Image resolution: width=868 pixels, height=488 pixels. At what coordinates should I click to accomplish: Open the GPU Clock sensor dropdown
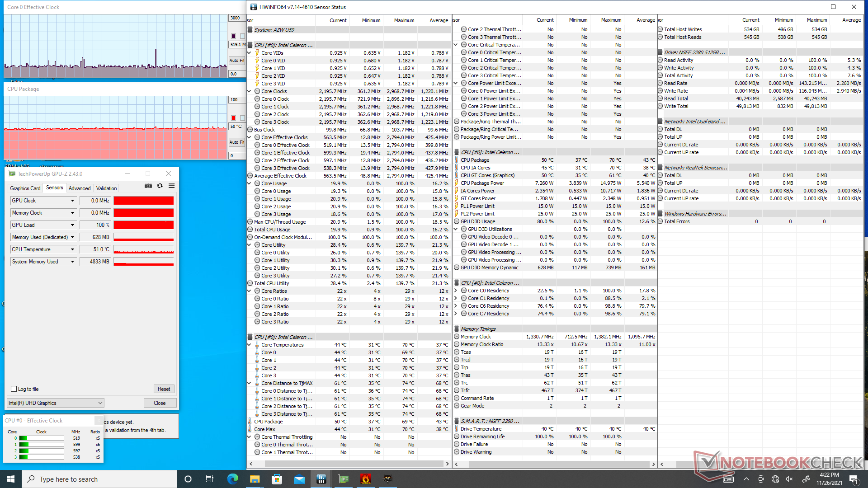[x=72, y=201]
